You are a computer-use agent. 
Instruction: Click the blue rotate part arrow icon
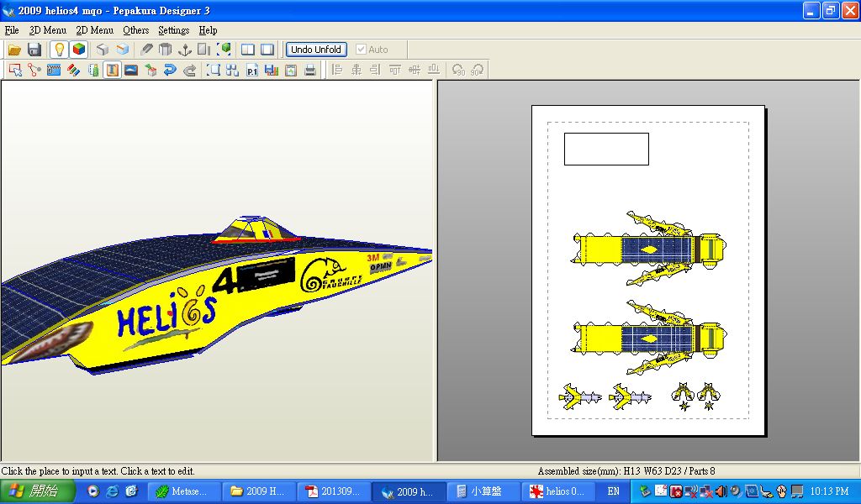171,71
